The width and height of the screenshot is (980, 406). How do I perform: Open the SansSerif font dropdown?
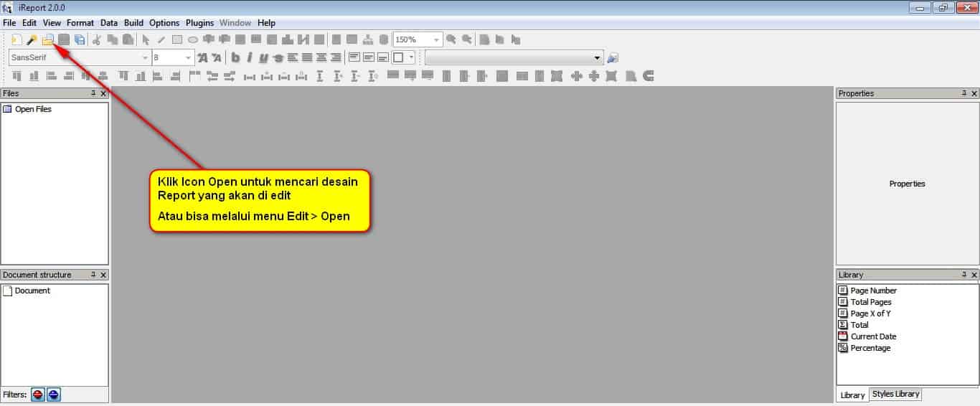click(146, 58)
